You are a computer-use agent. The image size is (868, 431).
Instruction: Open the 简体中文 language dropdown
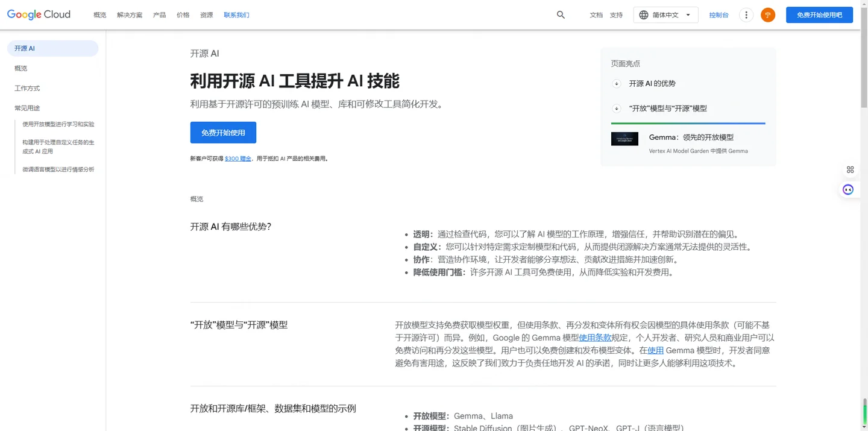pyautogui.click(x=665, y=15)
